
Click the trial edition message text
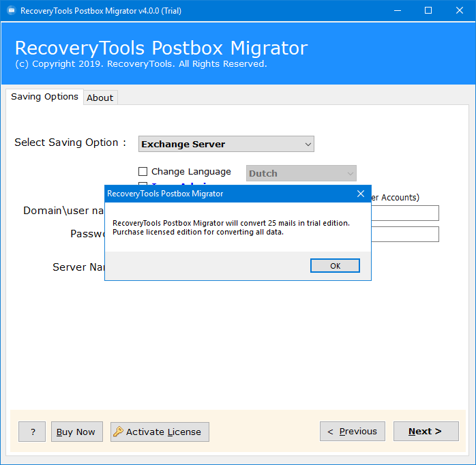point(231,227)
